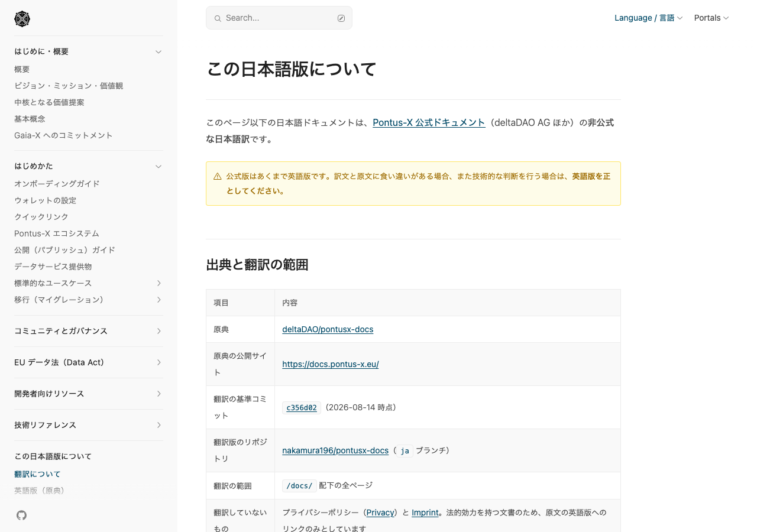Click この日本語版について sidebar heading
This screenshot has height=532, width=757.
[x=53, y=456]
